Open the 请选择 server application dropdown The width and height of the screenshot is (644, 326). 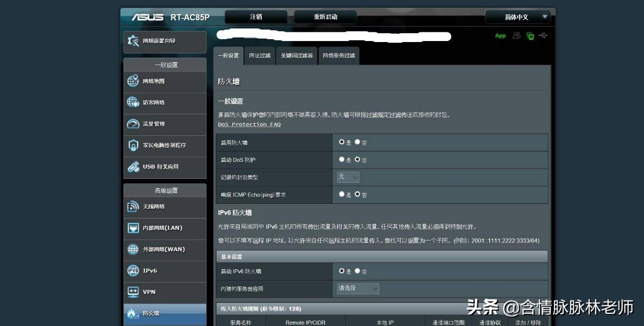pyautogui.click(x=357, y=288)
